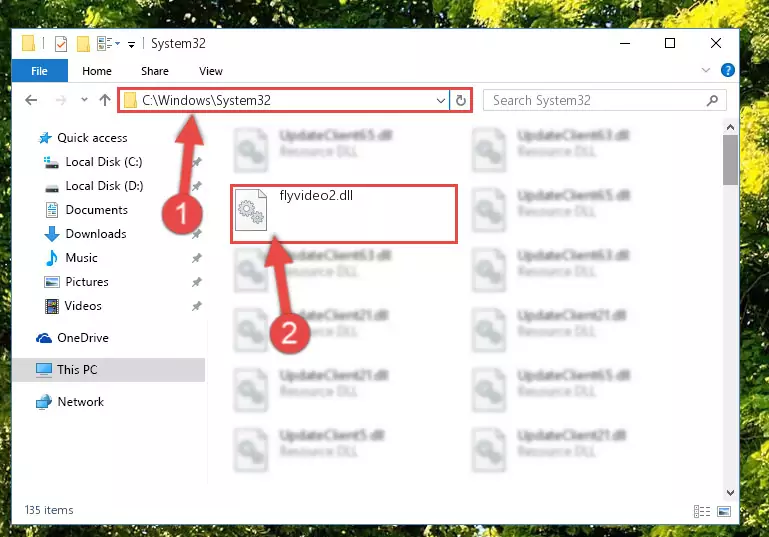Viewport: 769px width, 537px height.
Task: Click the search magnifier icon
Action: [x=712, y=101]
